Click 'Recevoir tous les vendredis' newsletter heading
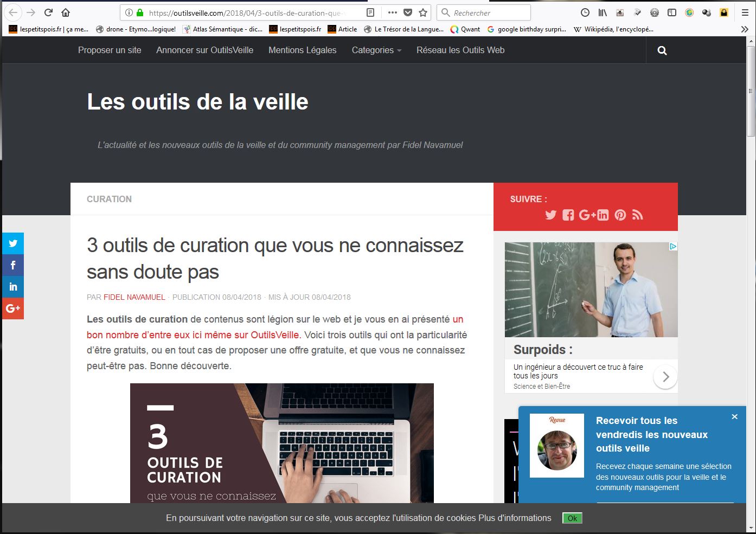 click(x=651, y=434)
